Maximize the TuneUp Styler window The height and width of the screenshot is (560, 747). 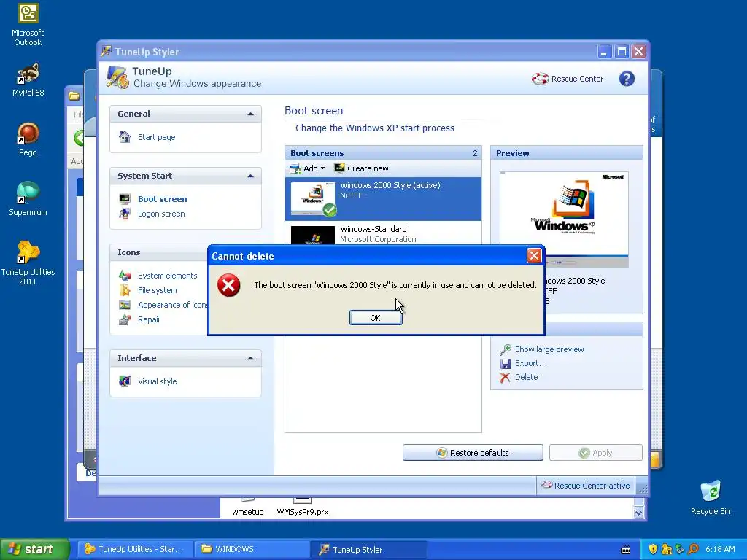click(622, 52)
